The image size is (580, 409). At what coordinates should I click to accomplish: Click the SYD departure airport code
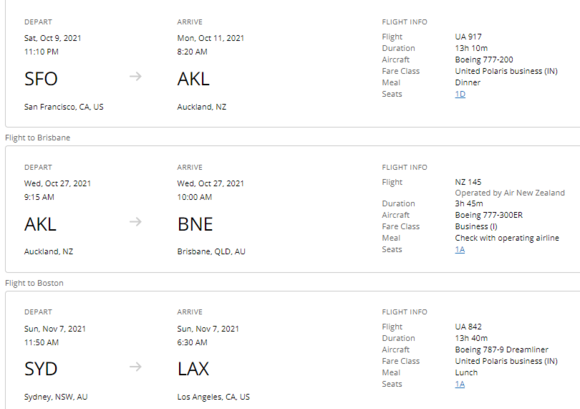[x=41, y=369]
